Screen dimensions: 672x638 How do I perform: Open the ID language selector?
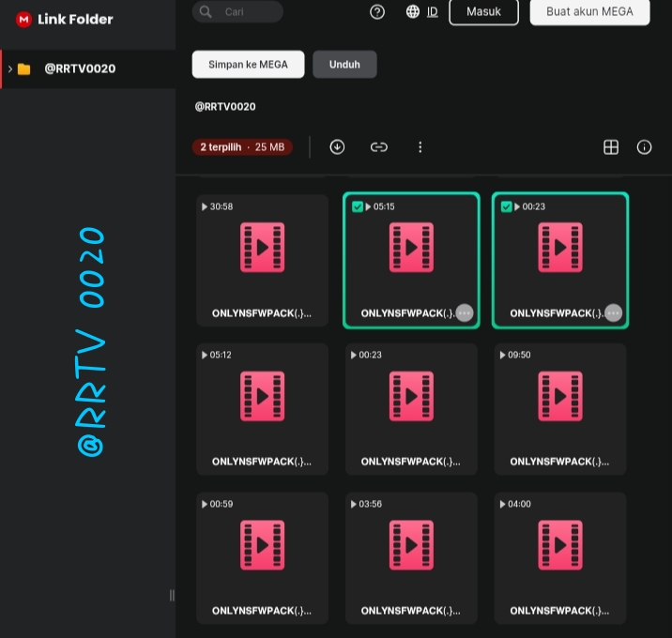(433, 11)
